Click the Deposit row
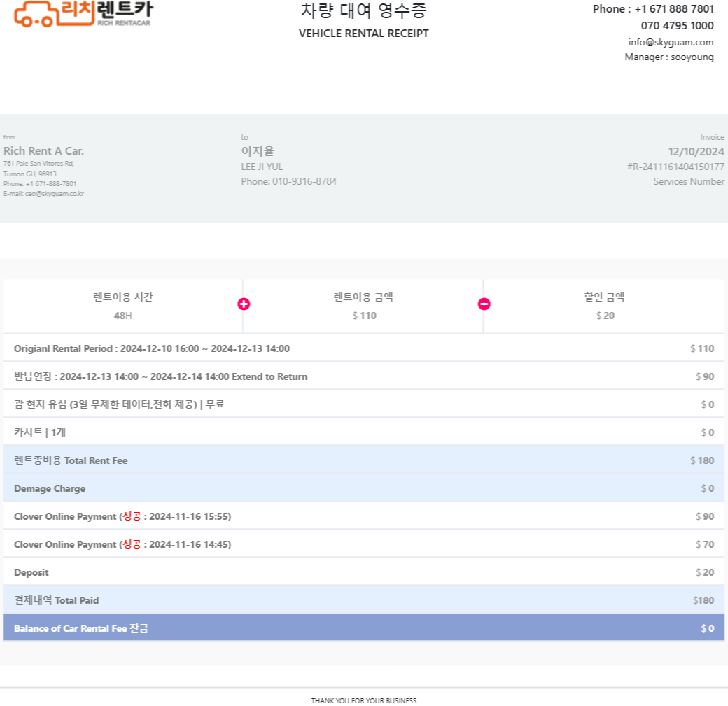The height and width of the screenshot is (706, 728). (364, 572)
